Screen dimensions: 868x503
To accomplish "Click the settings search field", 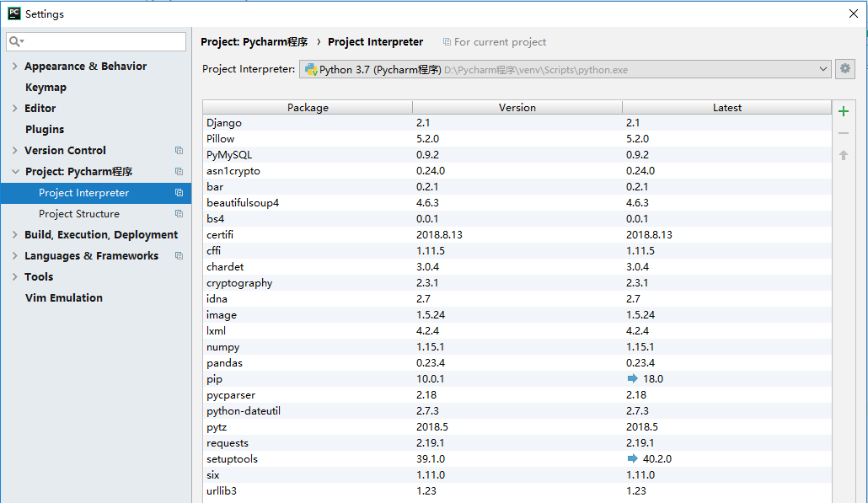I will pos(96,41).
